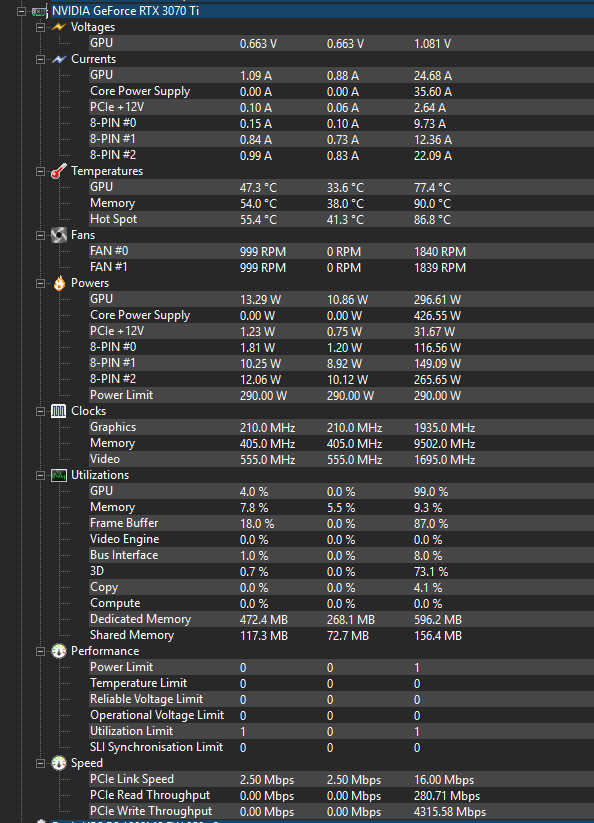Click the Utilizations graph icon
Image resolution: width=594 pixels, height=823 pixels.
pyautogui.click(x=59, y=475)
